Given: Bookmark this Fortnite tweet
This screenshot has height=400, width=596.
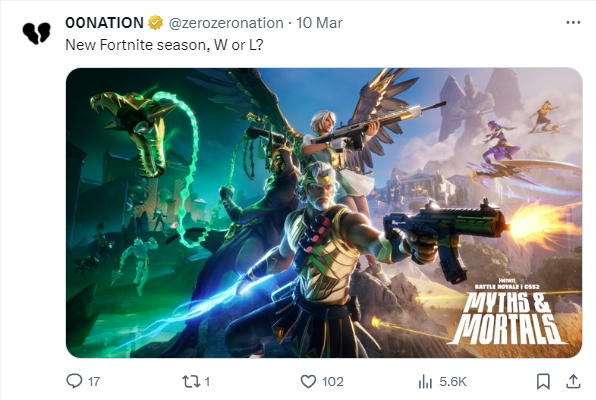Looking at the screenshot, I should [543, 381].
